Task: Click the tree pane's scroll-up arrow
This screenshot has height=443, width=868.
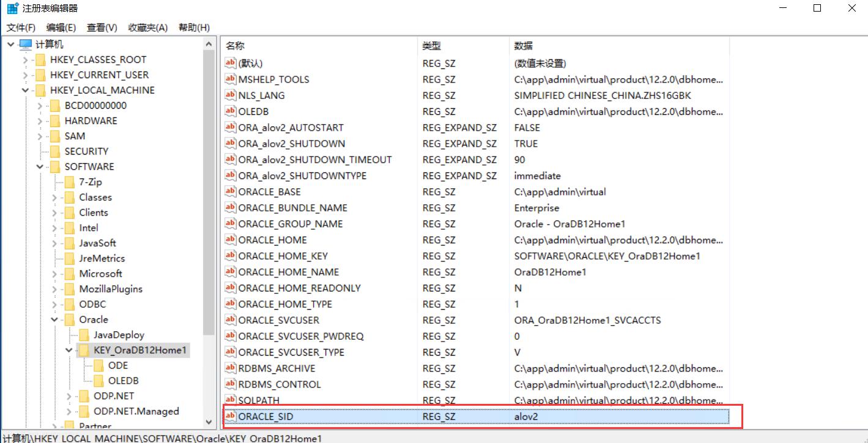Action: [210, 44]
